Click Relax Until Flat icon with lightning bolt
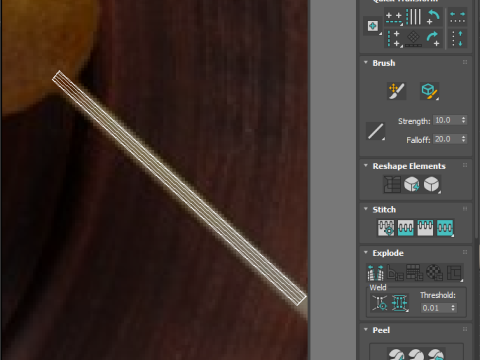The width and height of the screenshot is (480, 360). pyautogui.click(x=412, y=184)
